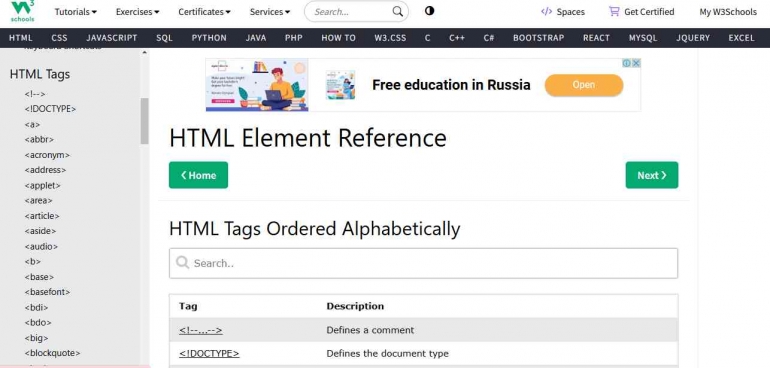Select JAVASCRIPT in the topic bar
Image resolution: width=770 pixels, height=368 pixels.
tap(112, 38)
